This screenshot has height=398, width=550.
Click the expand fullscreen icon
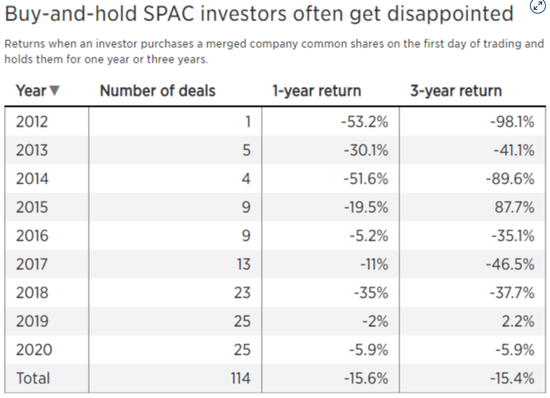(x=538, y=6)
